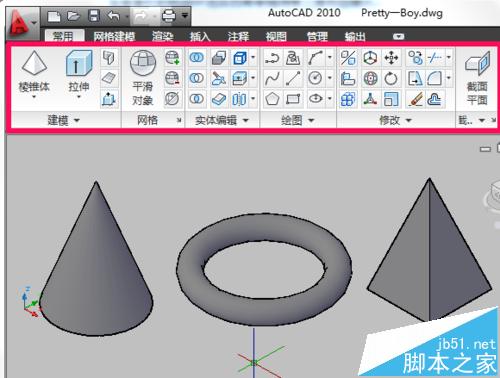Viewport: 500px width, 378px height.
Task: Click the Smooth Less mesh icon with minus
Action: pyautogui.click(x=172, y=78)
